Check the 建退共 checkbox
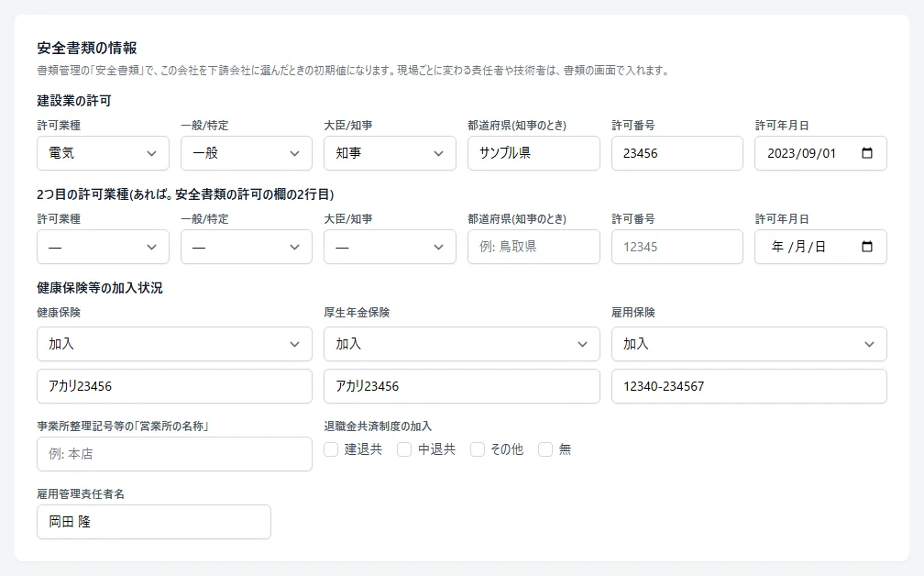 pos(331,449)
